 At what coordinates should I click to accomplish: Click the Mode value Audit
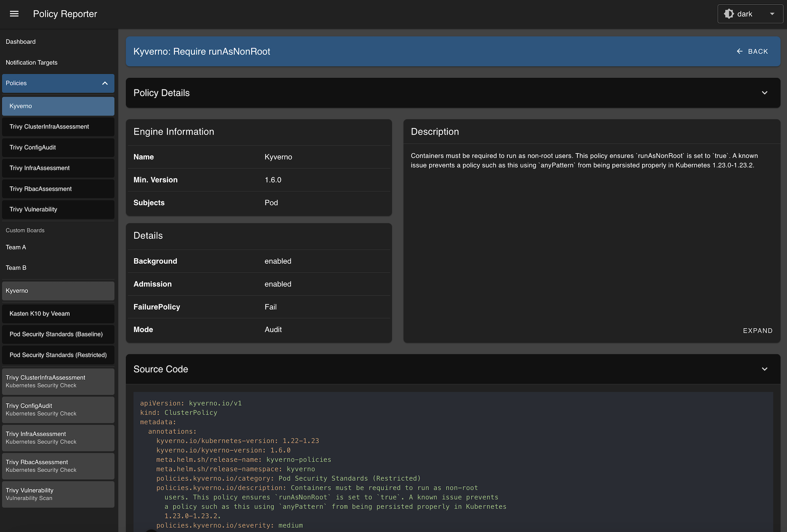click(x=273, y=329)
